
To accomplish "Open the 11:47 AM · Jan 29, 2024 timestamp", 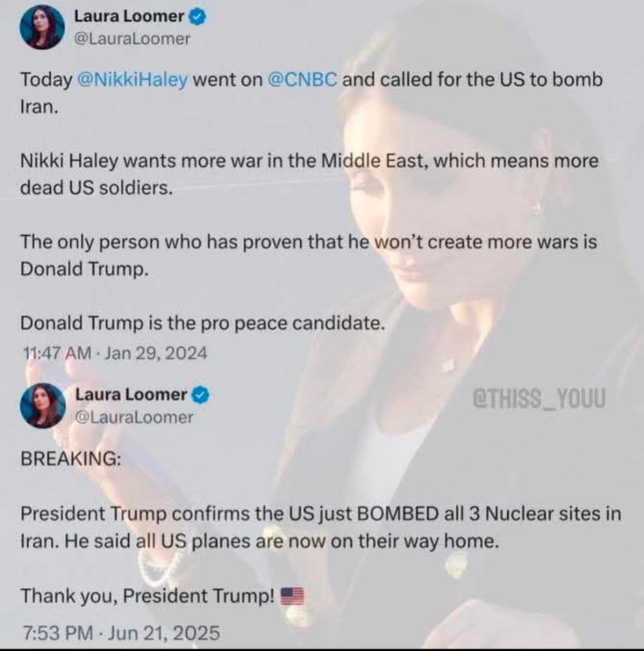I will [115, 353].
